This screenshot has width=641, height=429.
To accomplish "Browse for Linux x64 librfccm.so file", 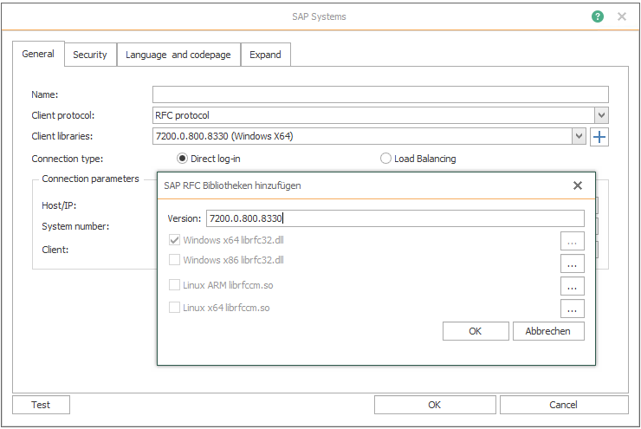I will pyautogui.click(x=572, y=309).
